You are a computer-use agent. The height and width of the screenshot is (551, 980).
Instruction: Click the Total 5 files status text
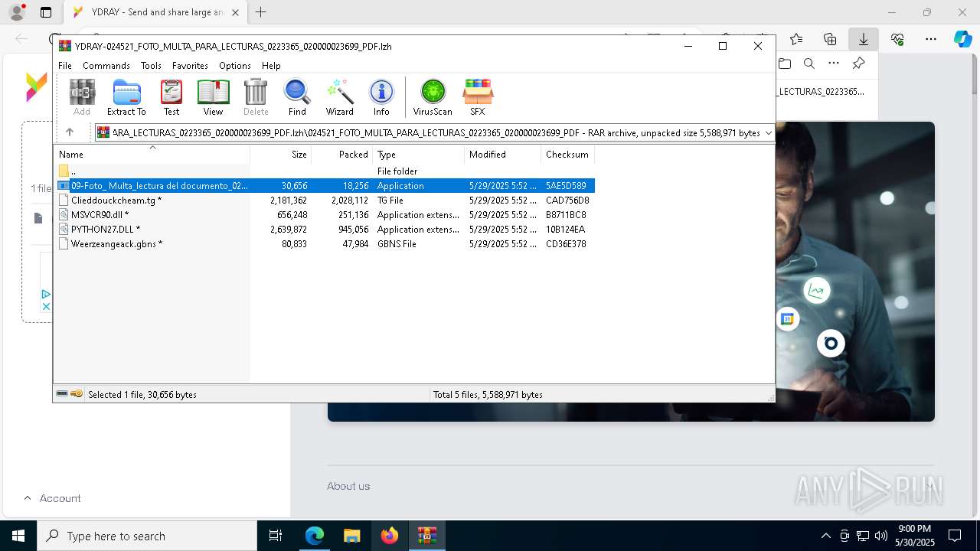point(488,395)
